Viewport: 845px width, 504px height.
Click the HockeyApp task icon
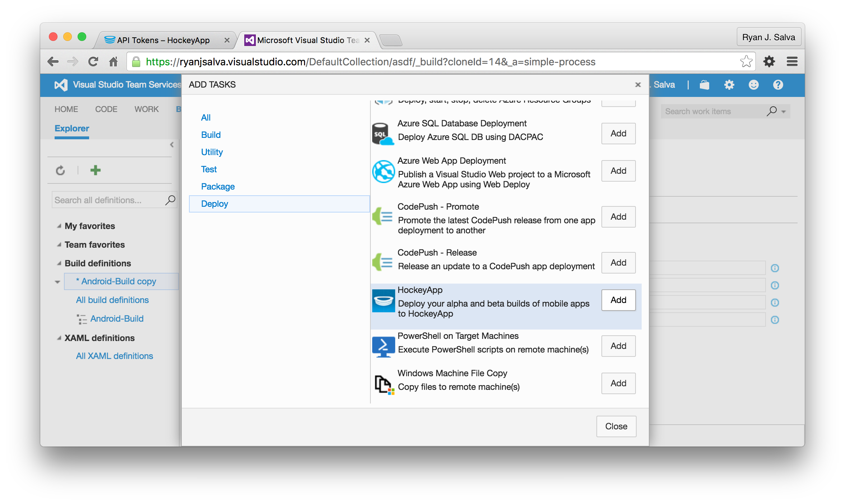click(383, 300)
